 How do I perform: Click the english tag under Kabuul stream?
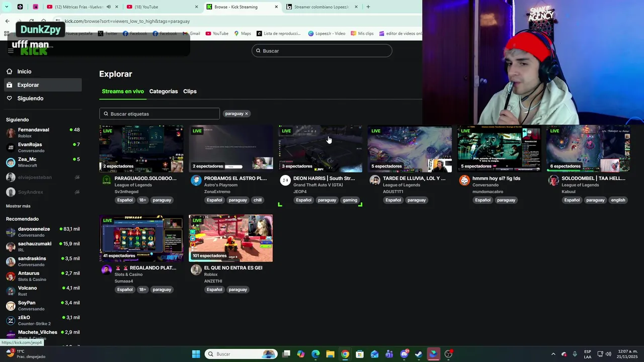tap(618, 200)
